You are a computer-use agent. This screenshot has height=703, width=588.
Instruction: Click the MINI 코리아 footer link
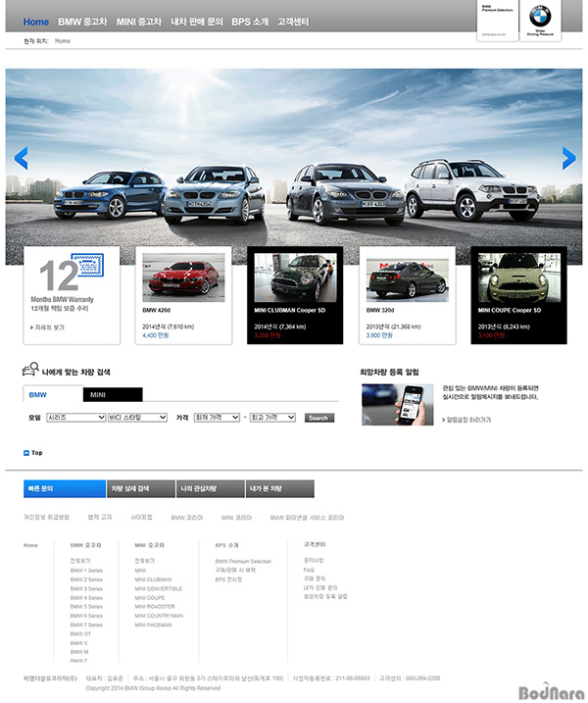(236, 518)
